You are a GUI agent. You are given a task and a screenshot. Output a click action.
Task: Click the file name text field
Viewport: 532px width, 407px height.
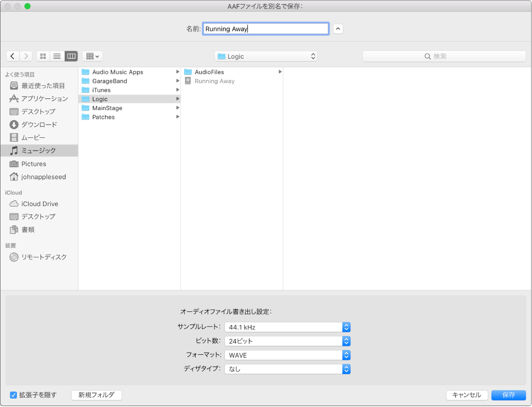[x=266, y=29]
